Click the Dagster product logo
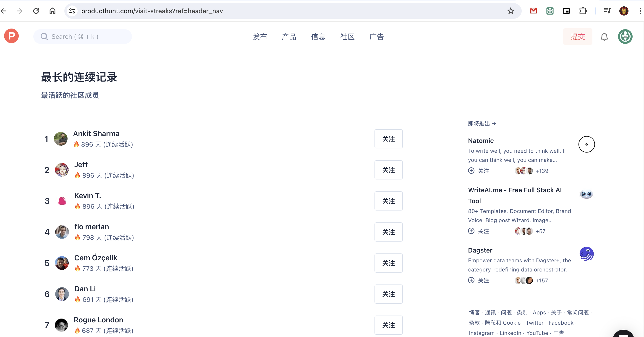The width and height of the screenshot is (644, 337). pos(586,254)
